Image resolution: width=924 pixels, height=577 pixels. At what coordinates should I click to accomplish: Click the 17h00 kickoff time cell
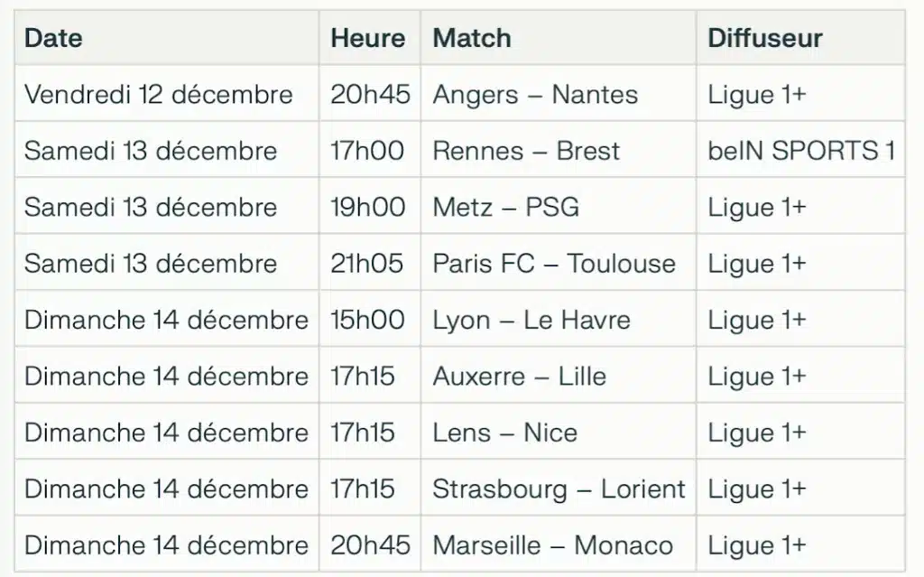tap(368, 151)
